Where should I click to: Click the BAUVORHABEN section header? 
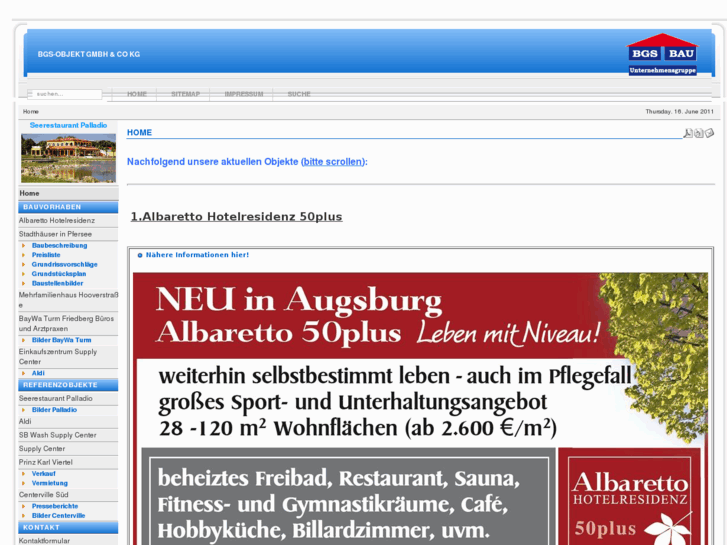[68, 207]
